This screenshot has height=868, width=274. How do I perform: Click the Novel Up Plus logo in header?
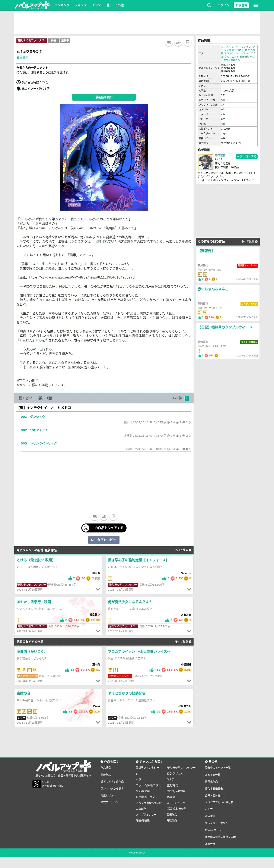pos(32,5)
